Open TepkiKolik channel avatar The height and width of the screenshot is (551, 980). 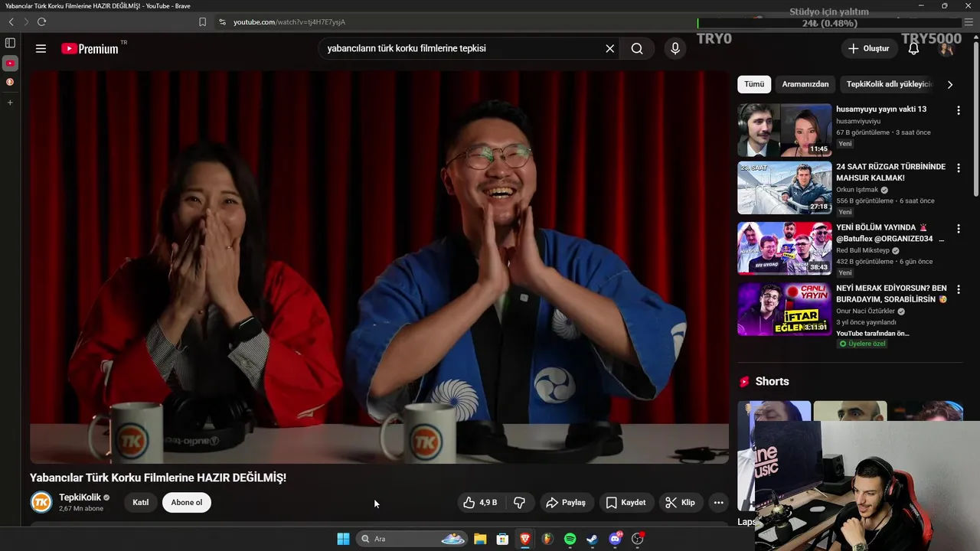click(x=41, y=502)
